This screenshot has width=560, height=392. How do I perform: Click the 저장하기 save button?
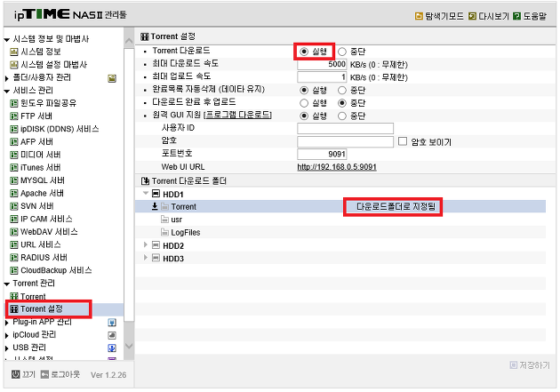pos(530,365)
